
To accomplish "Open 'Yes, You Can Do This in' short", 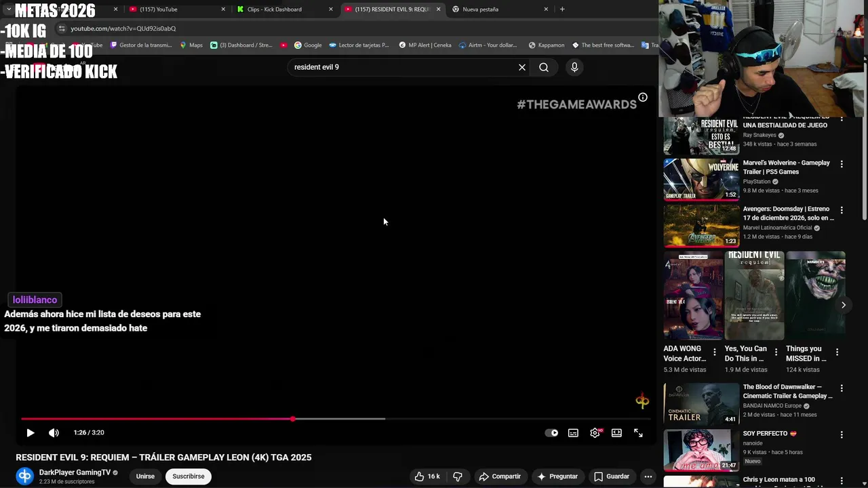I will point(754,296).
